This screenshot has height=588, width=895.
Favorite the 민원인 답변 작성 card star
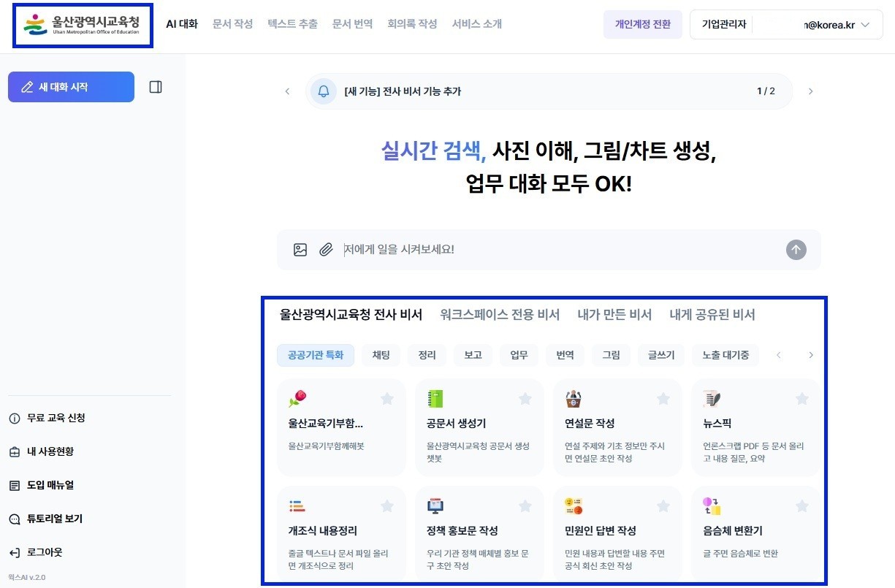(663, 506)
